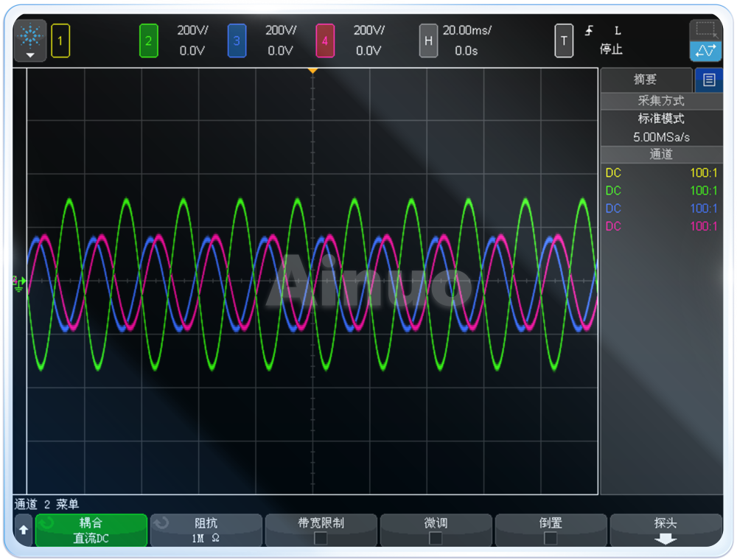Viewport: 737px width, 560px height.
Task: Click channel 2 200V/ scale value
Action: point(192,30)
